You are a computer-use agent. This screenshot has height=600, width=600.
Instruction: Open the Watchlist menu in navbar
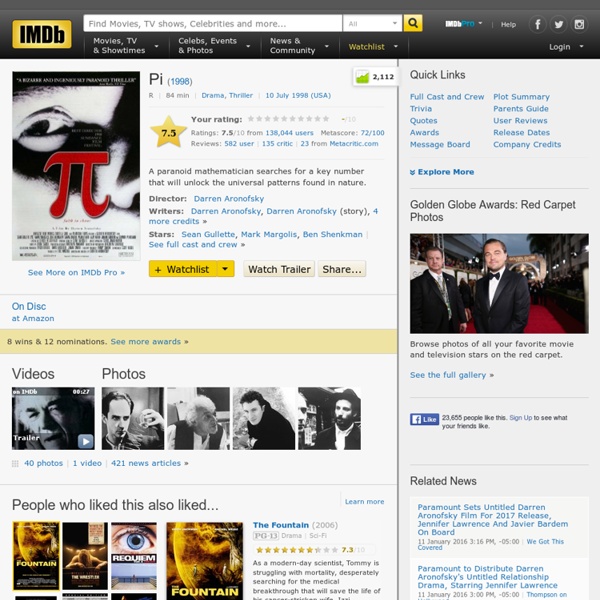[373, 47]
